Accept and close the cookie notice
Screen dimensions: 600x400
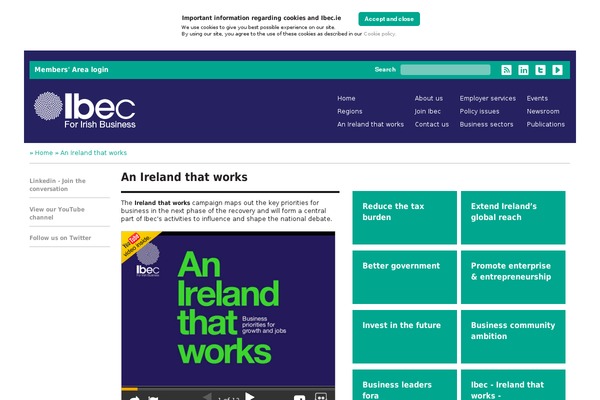[389, 19]
